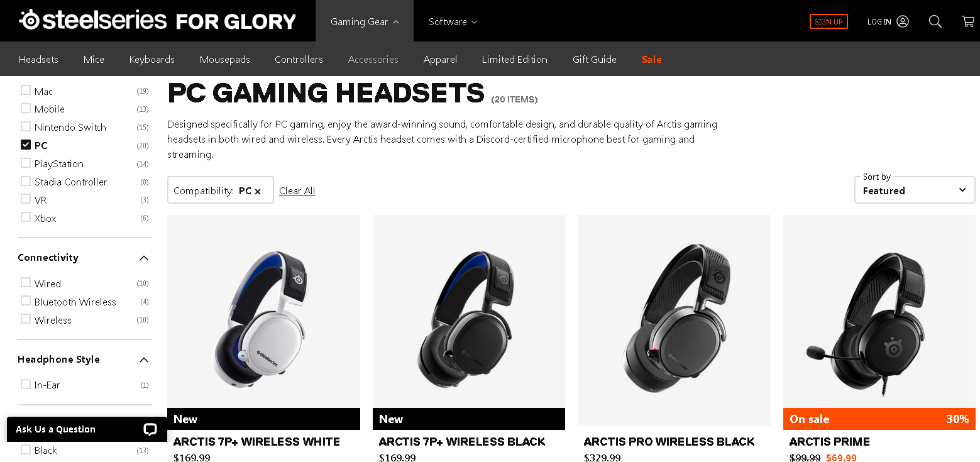Open the search magnifier icon
Screen dimensions: 980x462
coord(935,21)
